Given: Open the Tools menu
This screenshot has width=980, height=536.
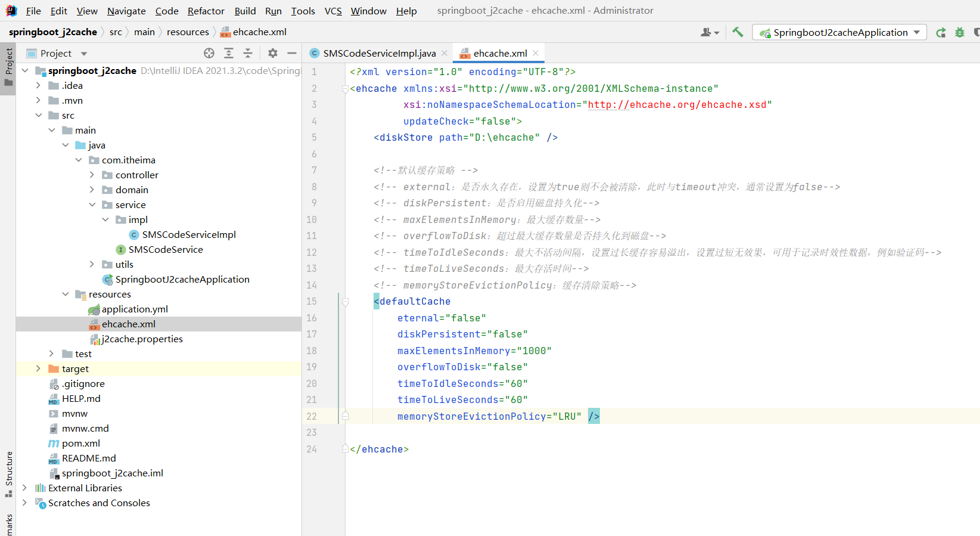Looking at the screenshot, I should [x=303, y=11].
